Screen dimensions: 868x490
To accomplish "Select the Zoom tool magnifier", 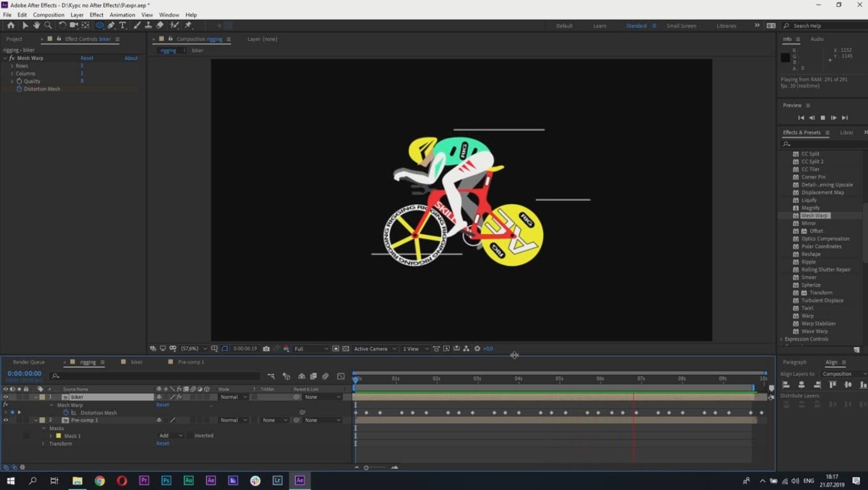I will tap(48, 26).
